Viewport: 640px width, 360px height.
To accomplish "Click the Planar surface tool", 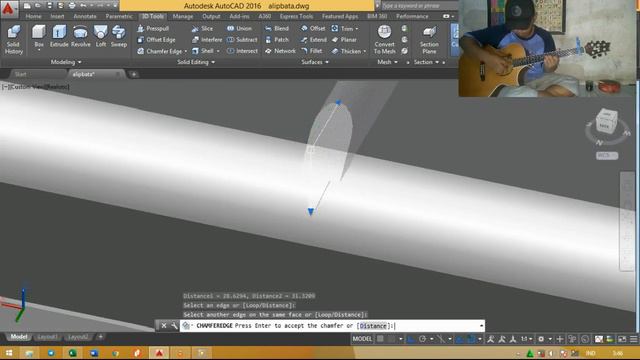I will [x=344, y=40].
